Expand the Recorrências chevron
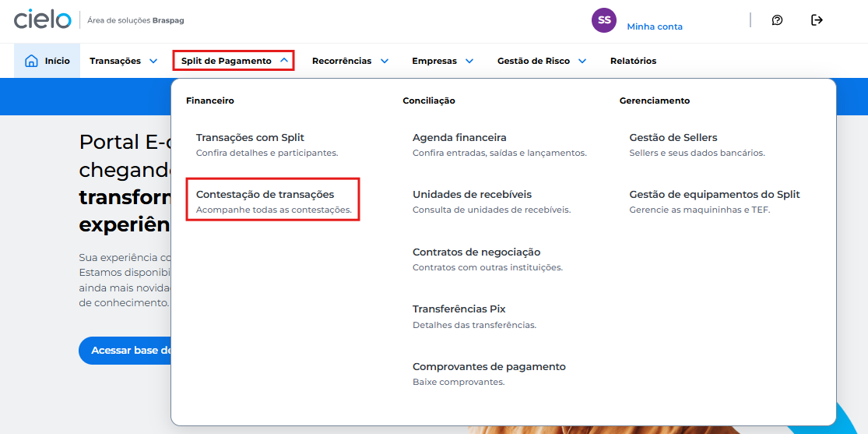Viewport: 868px width, 434px height. pos(385,61)
